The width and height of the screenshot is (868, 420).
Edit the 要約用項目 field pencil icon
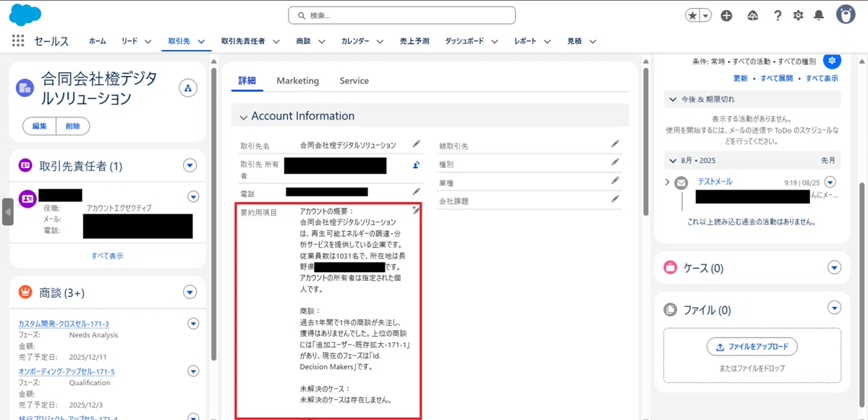[416, 210]
